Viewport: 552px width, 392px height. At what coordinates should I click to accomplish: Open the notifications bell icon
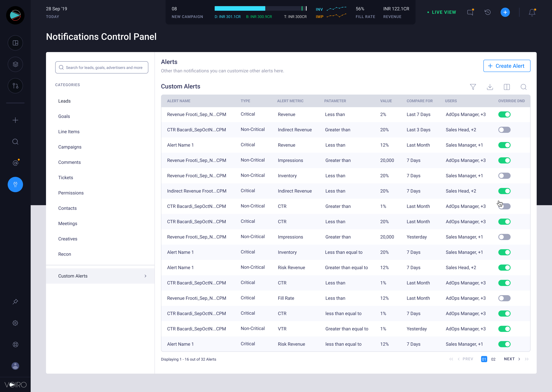click(x=532, y=12)
